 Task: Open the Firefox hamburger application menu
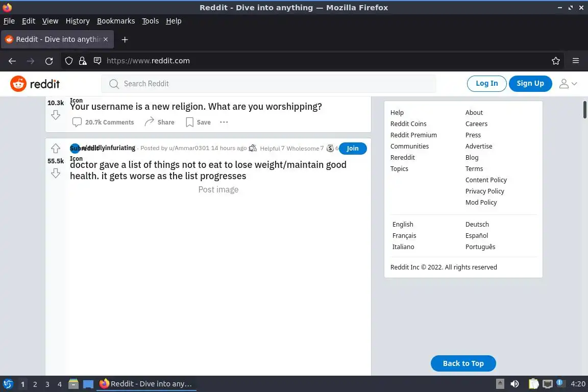pyautogui.click(x=576, y=61)
